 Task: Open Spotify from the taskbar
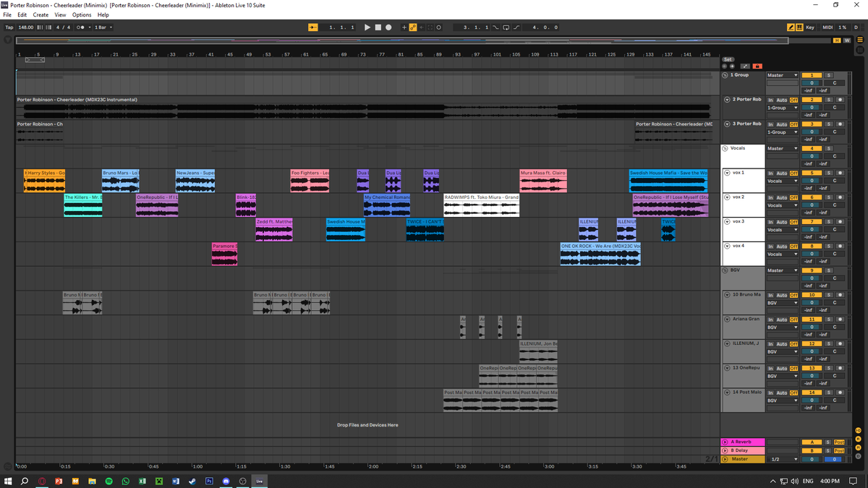point(109,481)
